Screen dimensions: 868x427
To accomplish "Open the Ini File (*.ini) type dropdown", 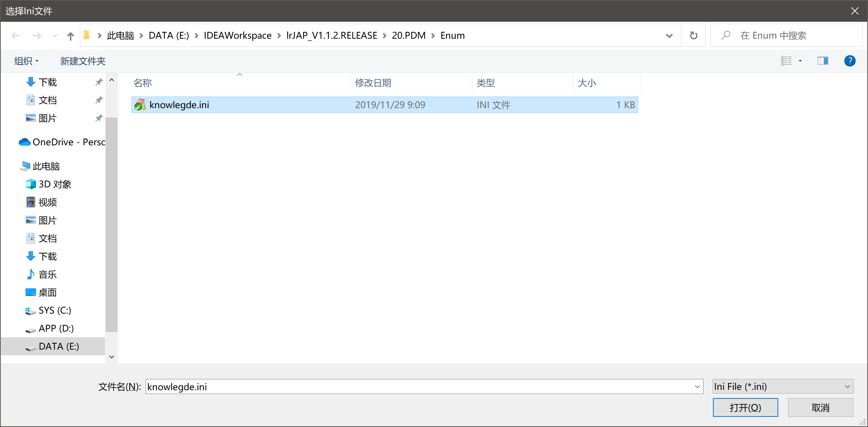I will (x=783, y=386).
